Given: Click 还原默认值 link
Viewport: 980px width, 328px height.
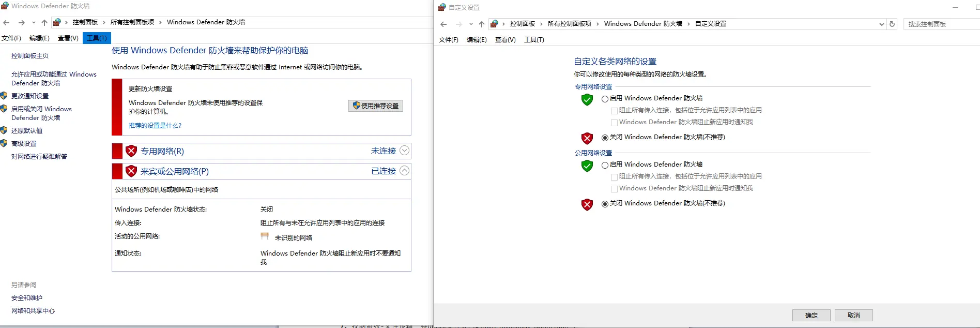Looking at the screenshot, I should click(x=27, y=131).
